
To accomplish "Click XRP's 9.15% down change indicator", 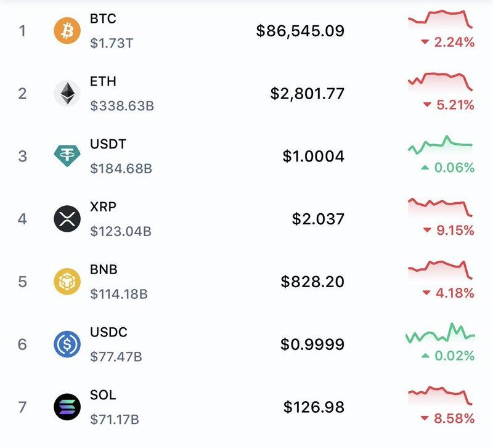I will [448, 230].
